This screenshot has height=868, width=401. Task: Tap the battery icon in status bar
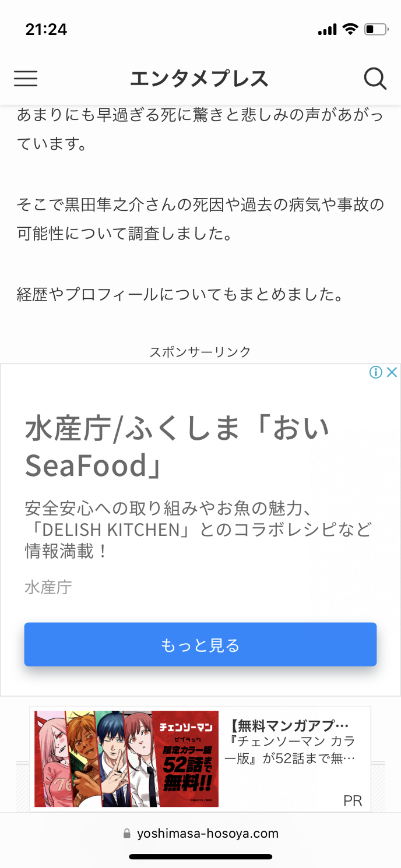[x=376, y=29]
